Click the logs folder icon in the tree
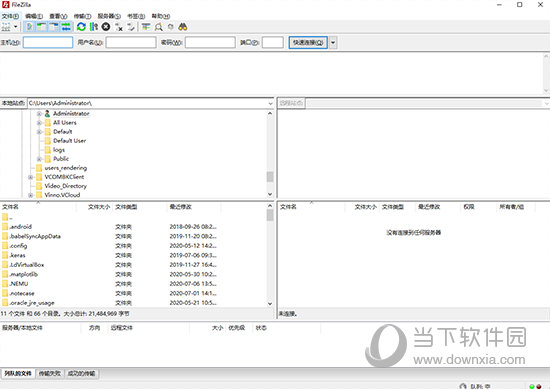 (48, 150)
